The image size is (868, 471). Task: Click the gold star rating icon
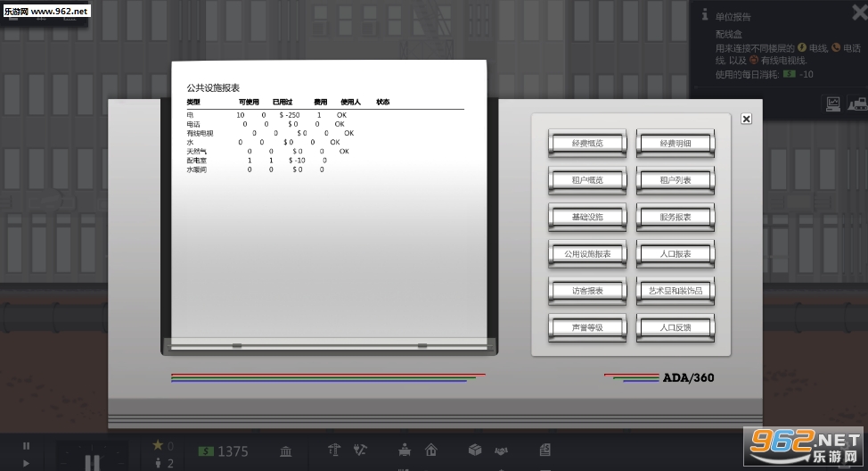[x=158, y=445]
